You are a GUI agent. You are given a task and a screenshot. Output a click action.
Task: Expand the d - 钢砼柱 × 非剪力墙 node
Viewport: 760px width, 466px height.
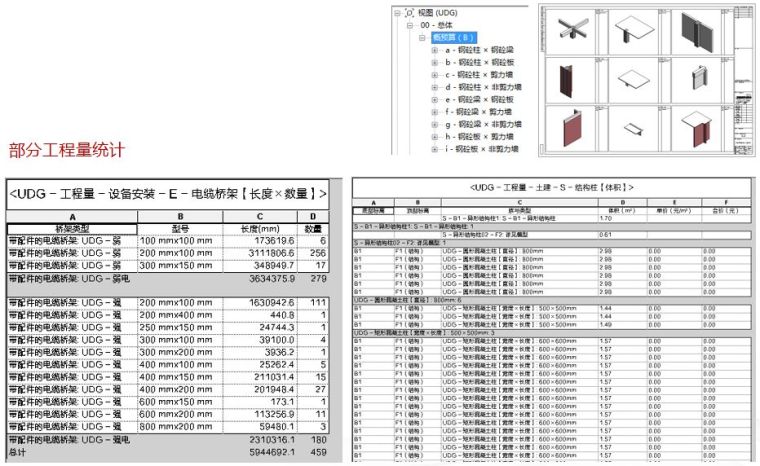point(435,87)
